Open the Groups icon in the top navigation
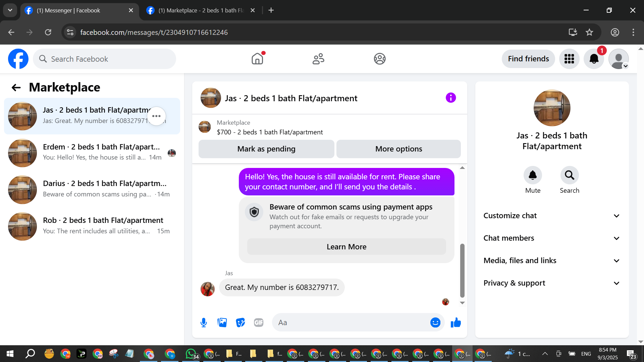The image size is (644, 362). pos(380,59)
